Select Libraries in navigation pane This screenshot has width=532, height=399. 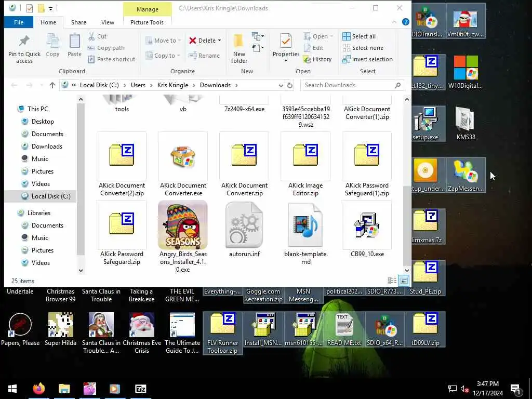point(38,212)
